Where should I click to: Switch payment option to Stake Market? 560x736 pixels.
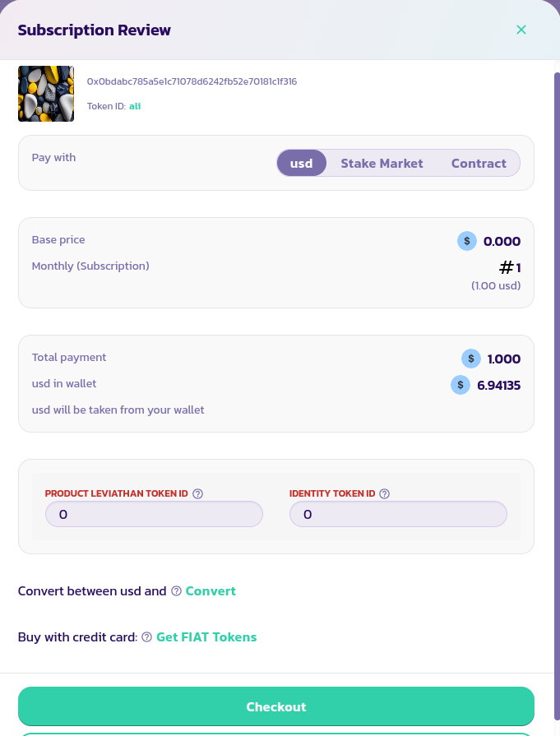click(x=382, y=163)
